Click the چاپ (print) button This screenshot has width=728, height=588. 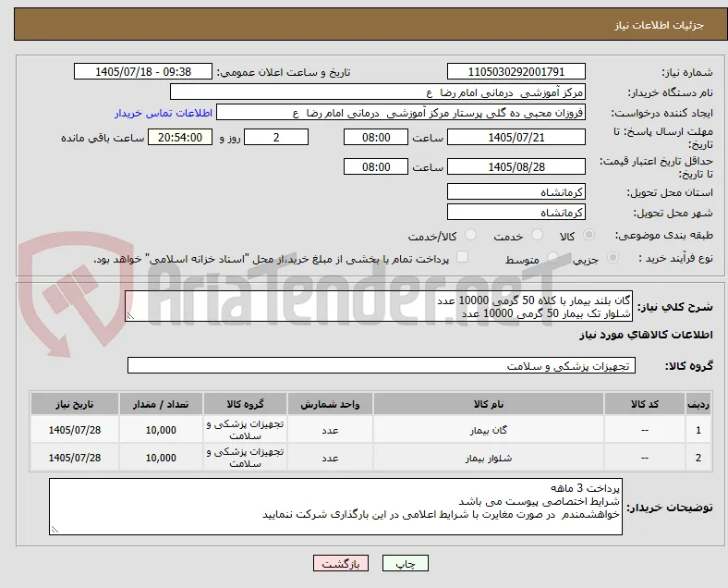pyautogui.click(x=405, y=563)
